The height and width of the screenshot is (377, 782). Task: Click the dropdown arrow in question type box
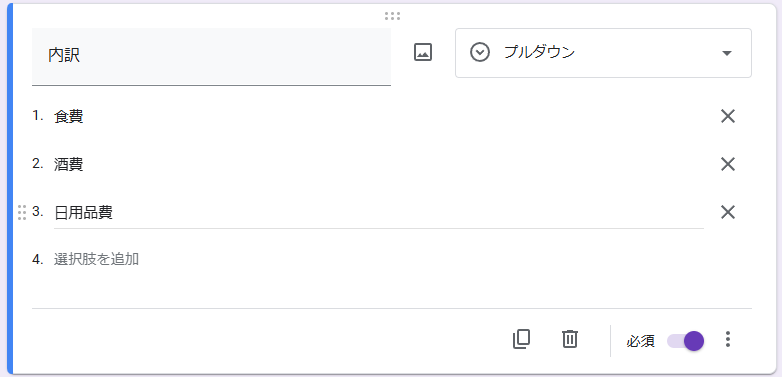727,53
